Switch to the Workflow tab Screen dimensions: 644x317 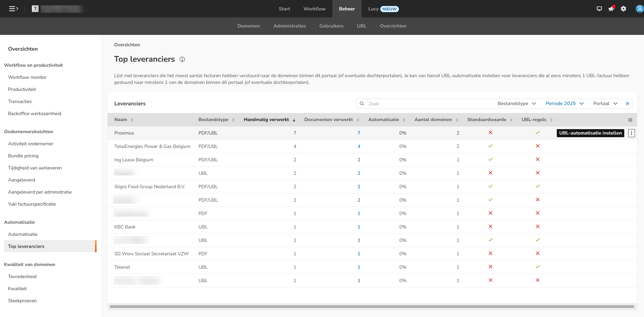click(314, 9)
